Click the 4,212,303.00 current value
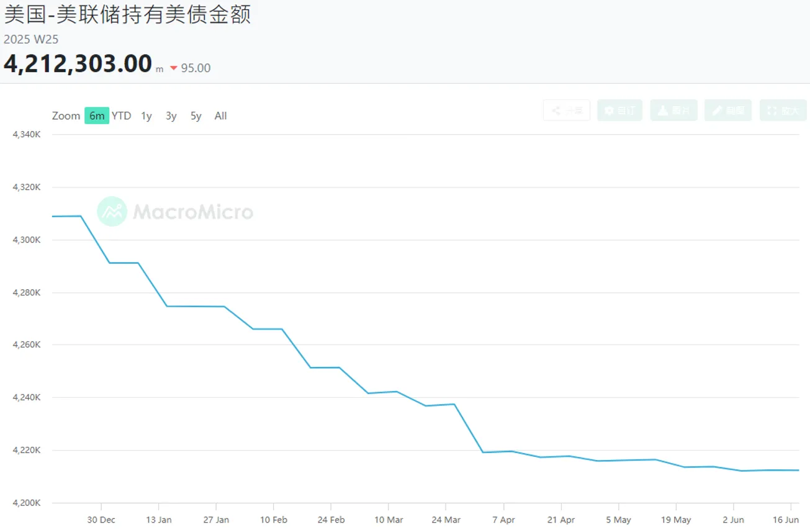Viewport: 810px width, 532px height. click(78, 63)
